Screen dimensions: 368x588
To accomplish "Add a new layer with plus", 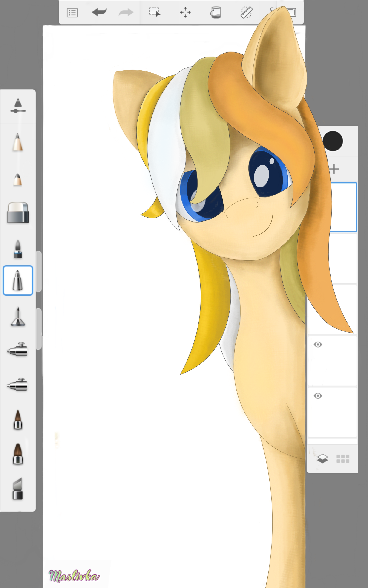I will (x=334, y=169).
